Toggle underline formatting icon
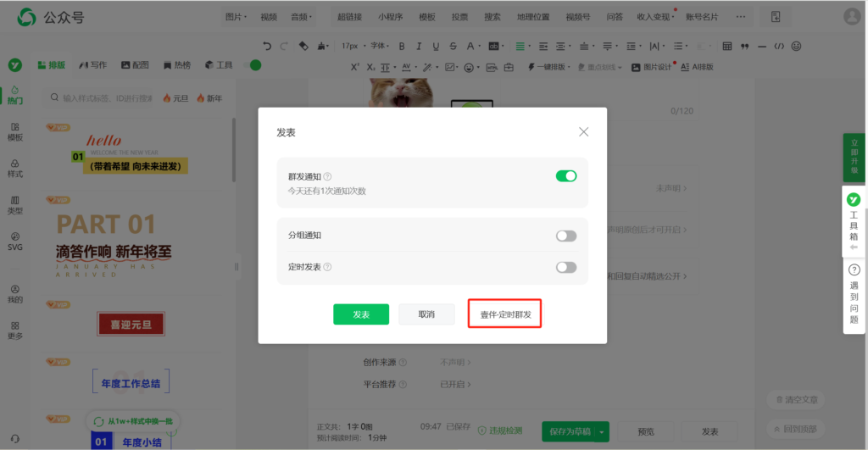Image resolution: width=868 pixels, height=450 pixels. (436, 47)
